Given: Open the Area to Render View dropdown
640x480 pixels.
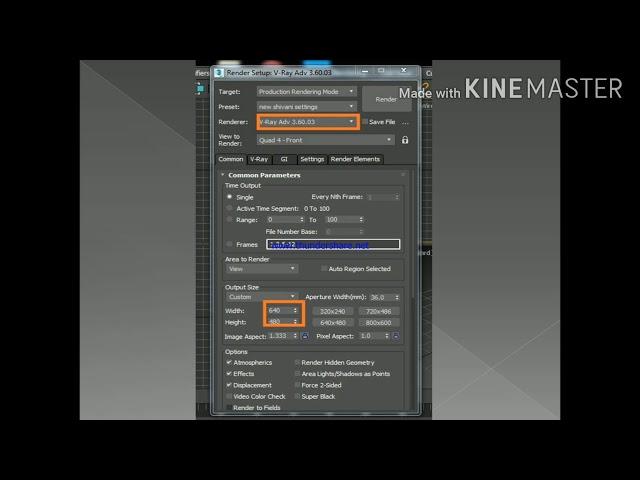Looking at the screenshot, I should point(262,269).
